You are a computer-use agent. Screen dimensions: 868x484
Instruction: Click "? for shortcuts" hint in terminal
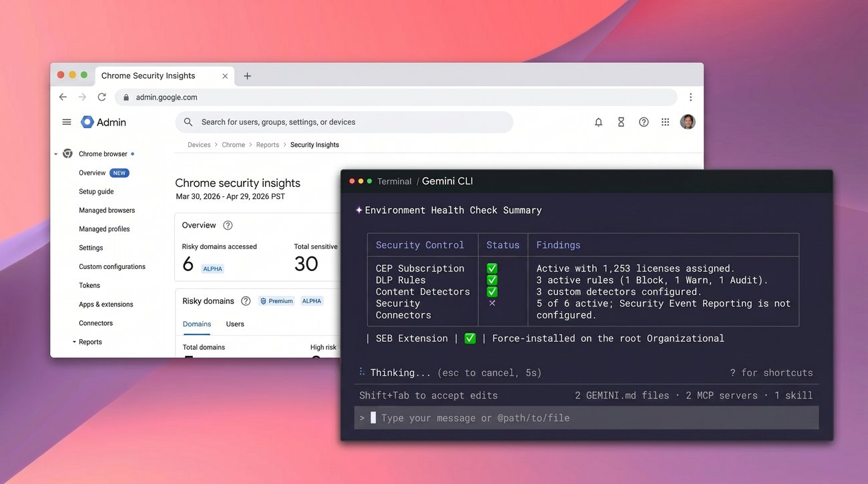point(772,373)
